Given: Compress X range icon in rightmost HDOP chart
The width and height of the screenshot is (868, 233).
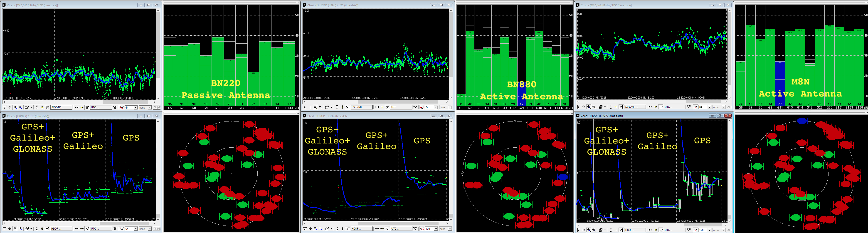Looking at the screenshot, I should [656, 230].
